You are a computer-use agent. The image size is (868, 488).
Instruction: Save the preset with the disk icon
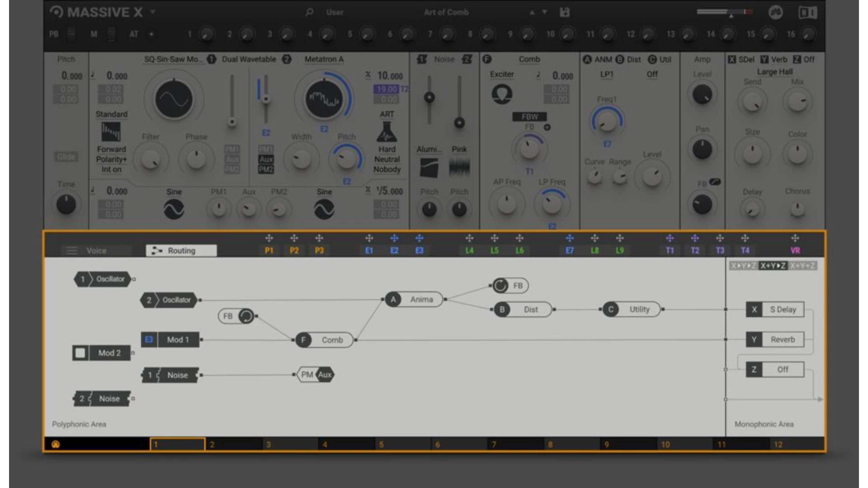[x=565, y=12]
